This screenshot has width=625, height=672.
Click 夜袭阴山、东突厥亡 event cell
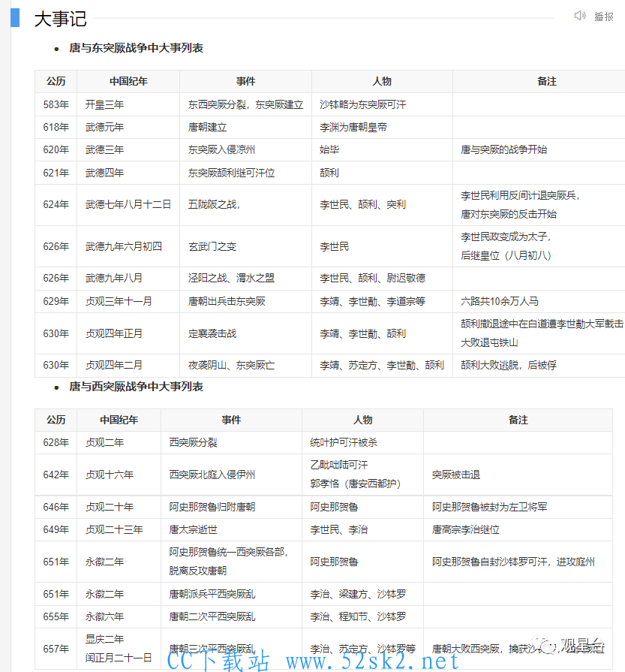click(246, 365)
